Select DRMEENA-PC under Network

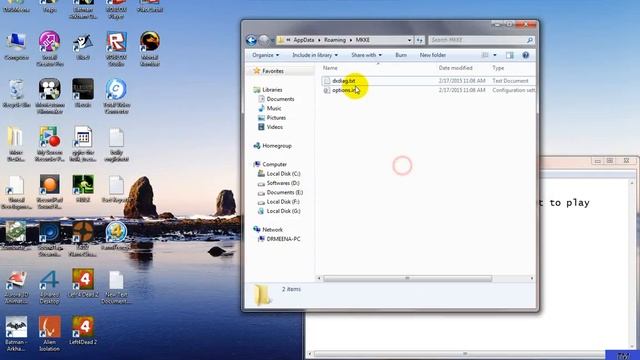tap(283, 239)
